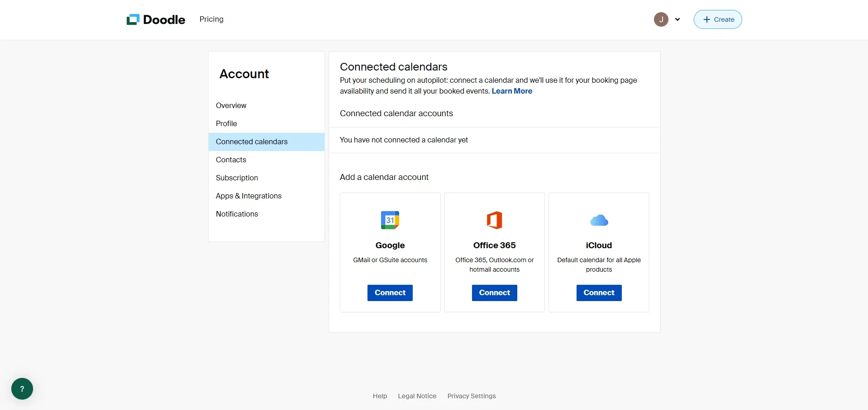Follow the Learn More link

click(512, 91)
